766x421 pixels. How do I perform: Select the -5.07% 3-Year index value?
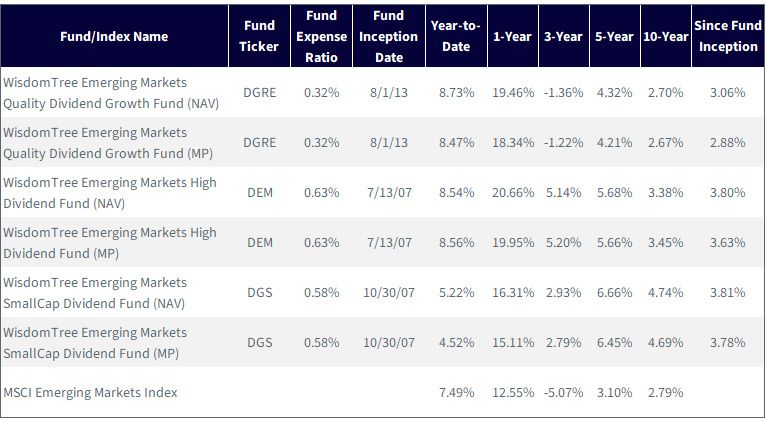coord(564,393)
